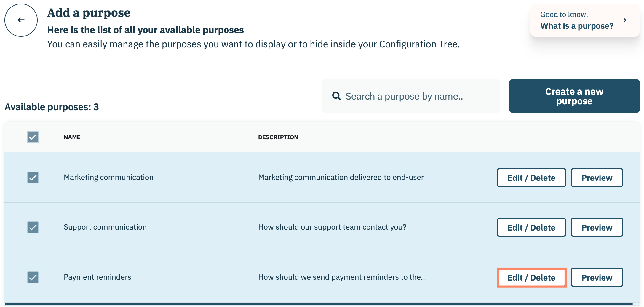Uncheck the Marketing communication checkbox
This screenshot has width=644, height=307.
[33, 178]
